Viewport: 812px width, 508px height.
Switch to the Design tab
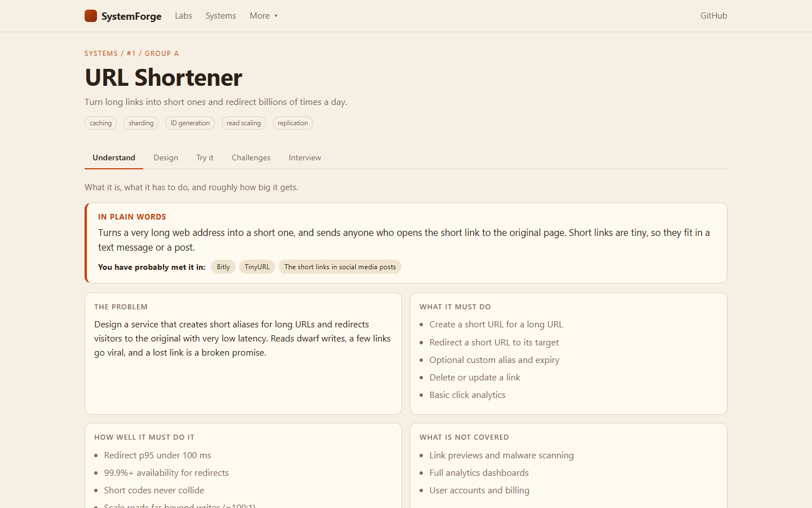[x=166, y=157]
